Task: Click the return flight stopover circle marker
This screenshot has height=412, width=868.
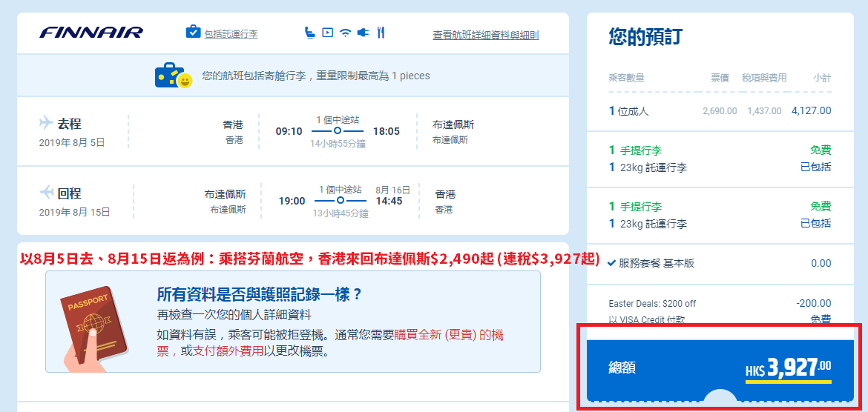Action: click(x=341, y=199)
